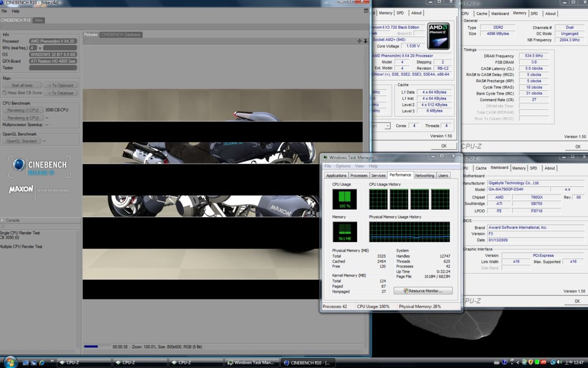
Task: Click the CPU Usage 100% gauge
Action: (344, 199)
